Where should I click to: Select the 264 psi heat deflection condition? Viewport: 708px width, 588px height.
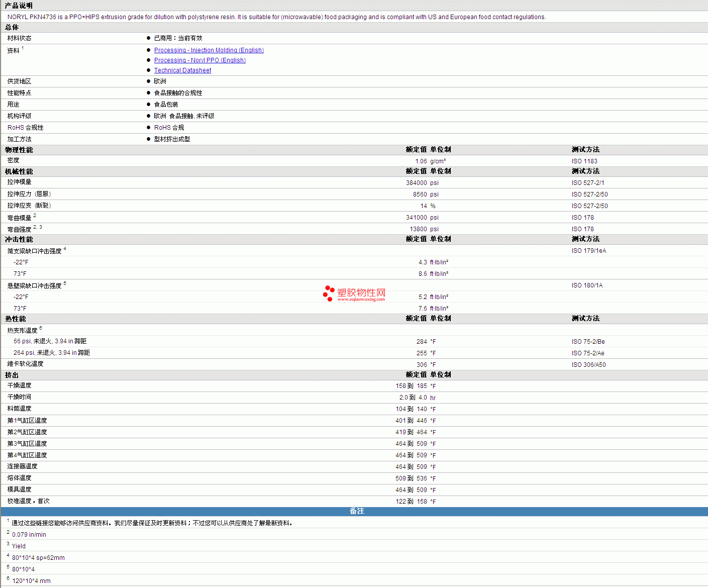tap(52, 353)
